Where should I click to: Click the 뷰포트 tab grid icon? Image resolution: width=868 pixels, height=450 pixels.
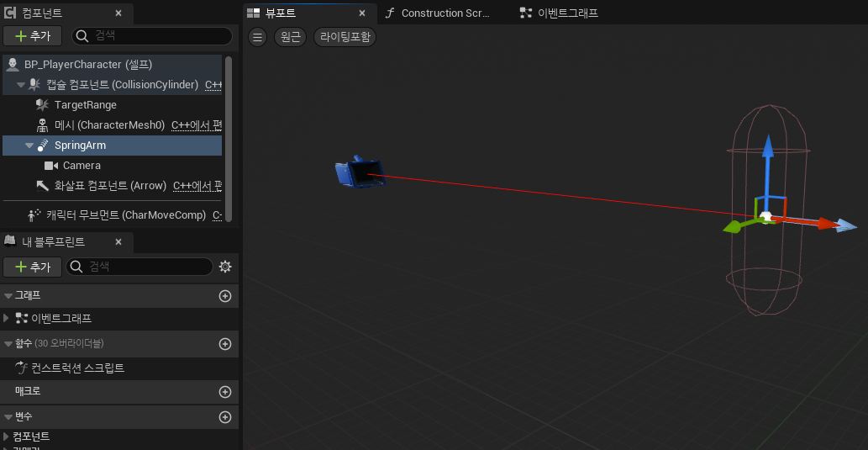254,13
